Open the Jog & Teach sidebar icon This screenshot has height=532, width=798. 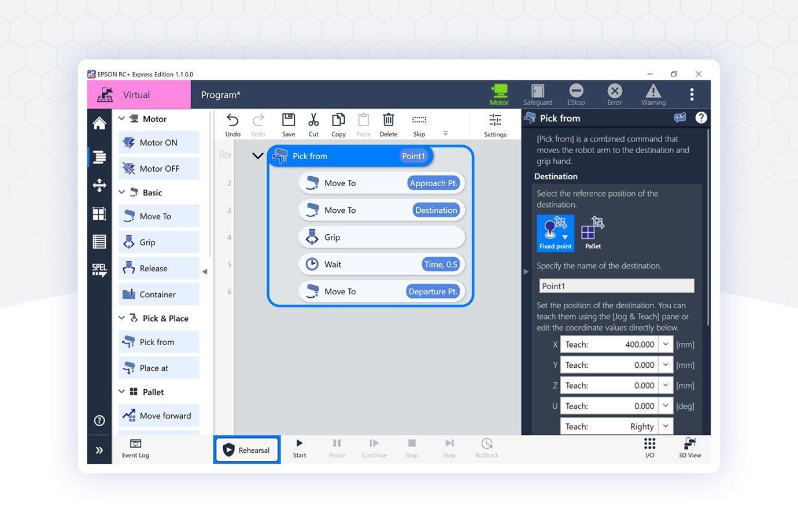pos(99,186)
